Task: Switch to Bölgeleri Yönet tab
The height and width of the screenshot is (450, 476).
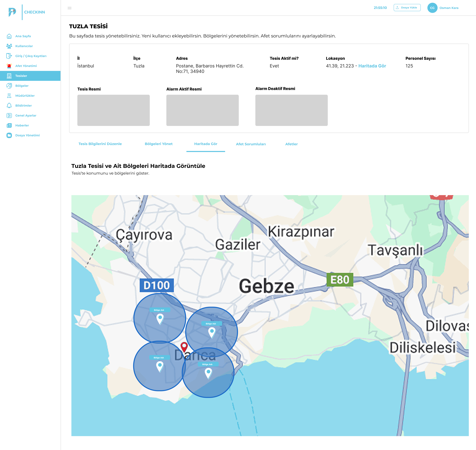Action: coord(158,144)
